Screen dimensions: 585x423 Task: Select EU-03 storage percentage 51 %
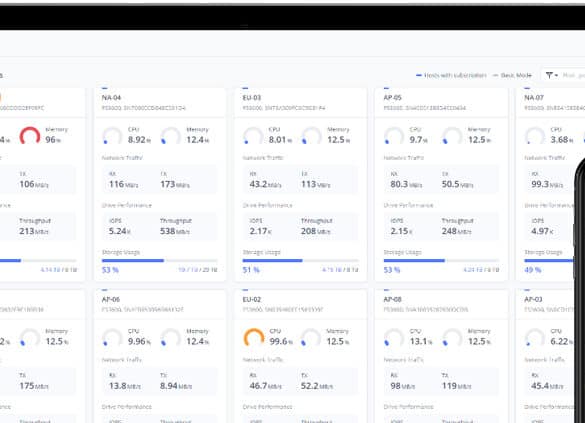pos(251,270)
